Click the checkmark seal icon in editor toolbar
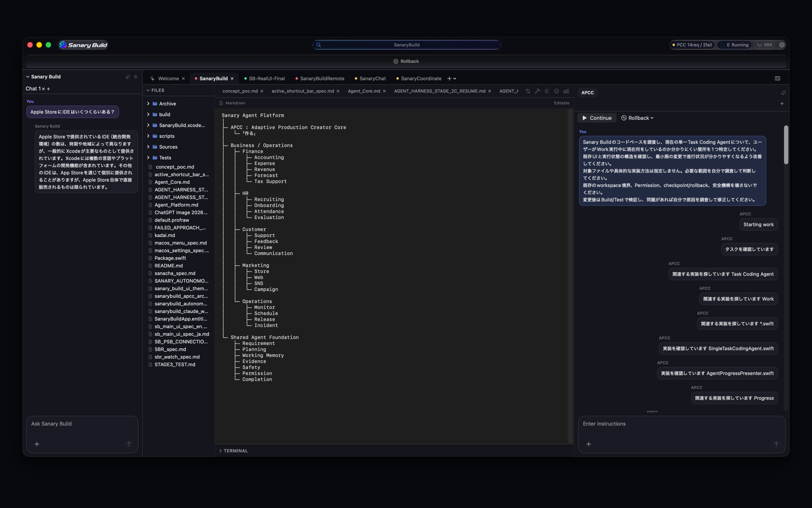This screenshot has width=812, height=508. 556,91
